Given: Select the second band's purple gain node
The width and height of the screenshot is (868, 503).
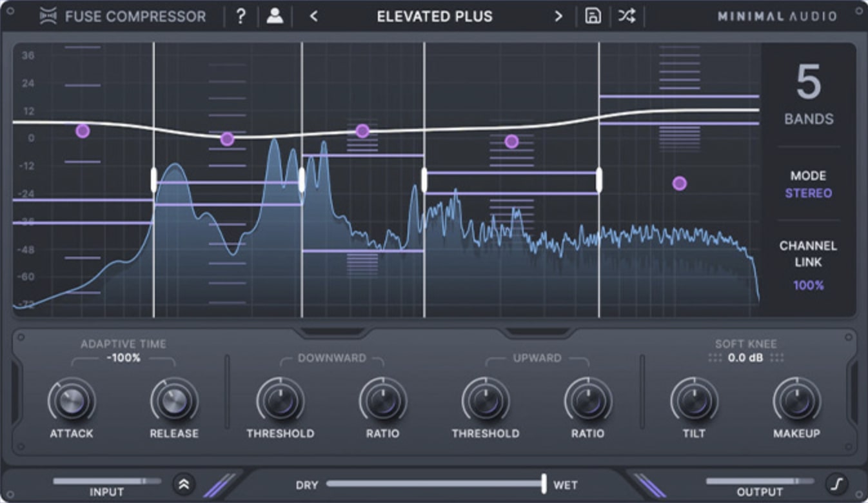Looking at the screenshot, I should (227, 139).
